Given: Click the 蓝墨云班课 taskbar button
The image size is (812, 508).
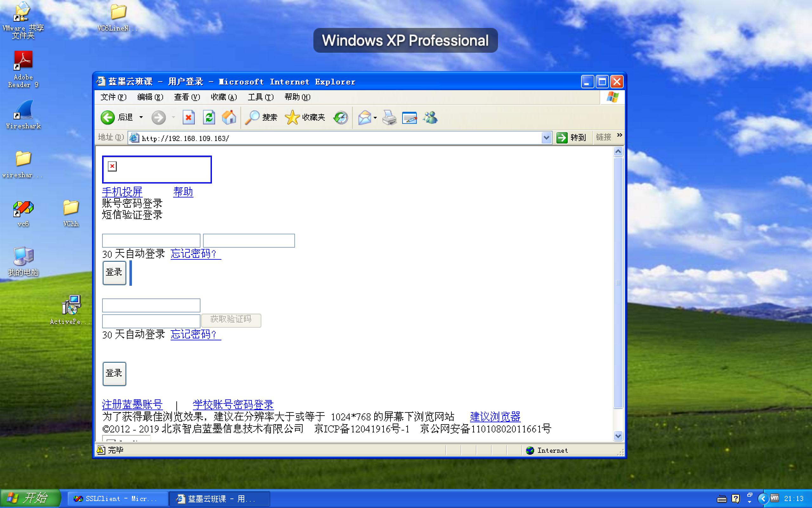Looking at the screenshot, I should point(219,498).
